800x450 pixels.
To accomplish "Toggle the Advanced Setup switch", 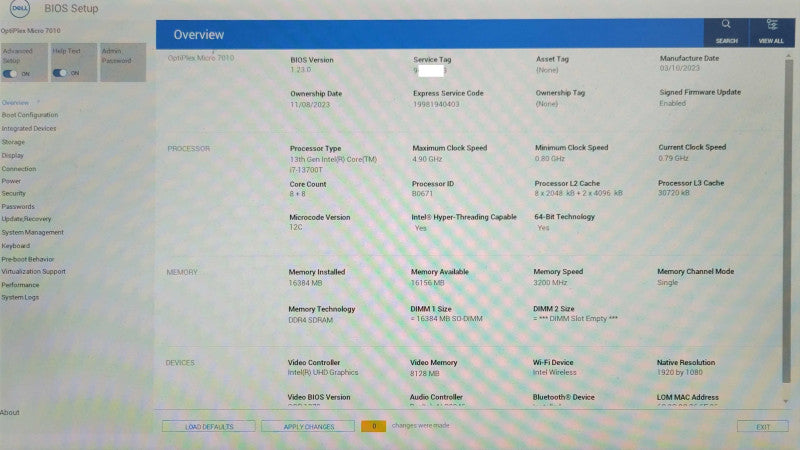I will point(10,74).
